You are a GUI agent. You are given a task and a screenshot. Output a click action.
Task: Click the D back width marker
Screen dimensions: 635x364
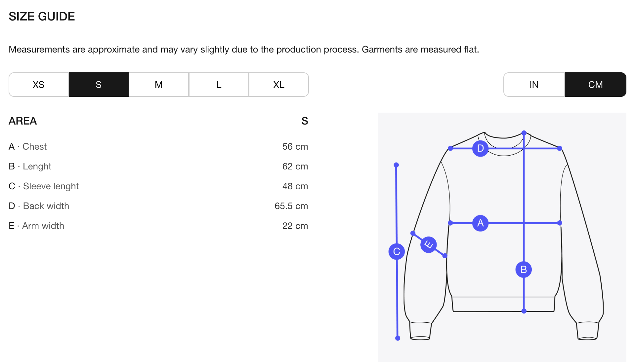tap(480, 148)
